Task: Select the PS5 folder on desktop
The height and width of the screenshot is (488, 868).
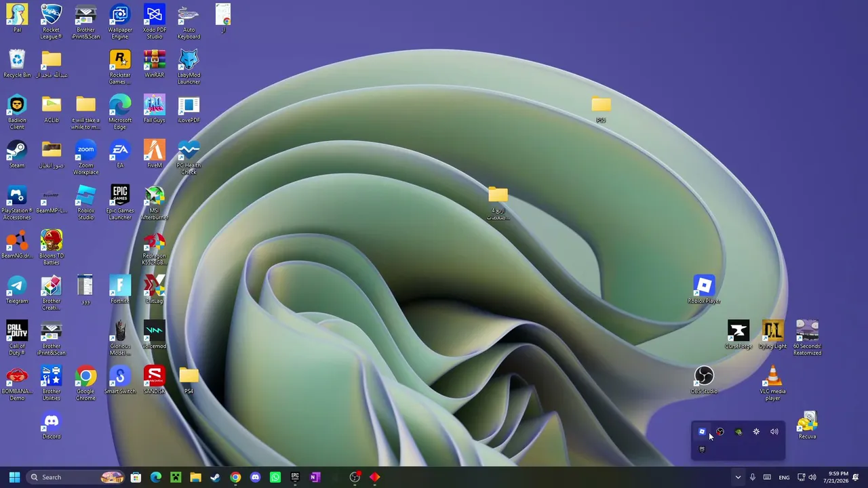Action: click(601, 109)
